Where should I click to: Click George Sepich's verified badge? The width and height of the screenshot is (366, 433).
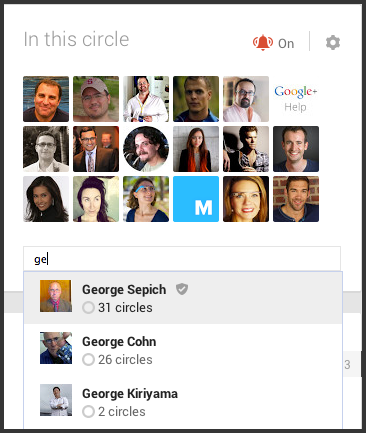point(182,289)
